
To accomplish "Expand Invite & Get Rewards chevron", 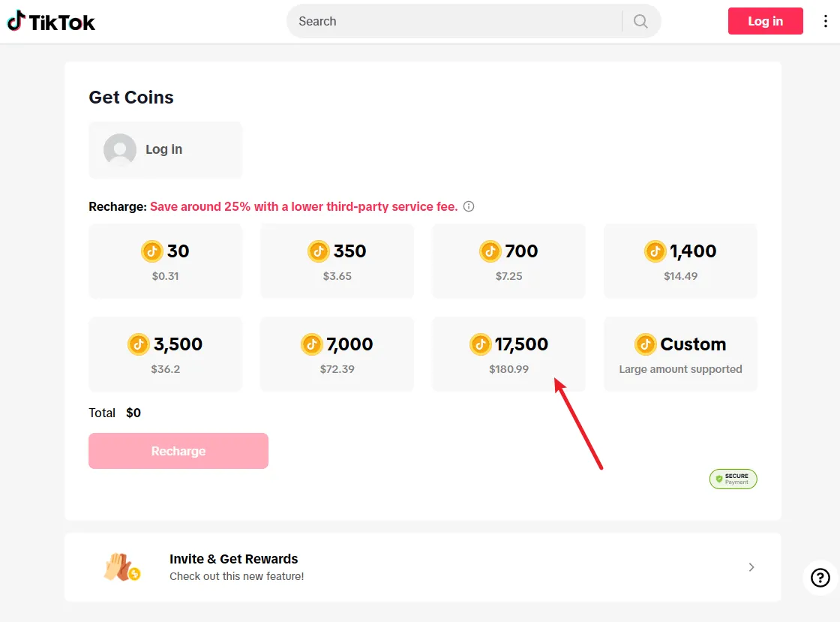I will pos(751,567).
